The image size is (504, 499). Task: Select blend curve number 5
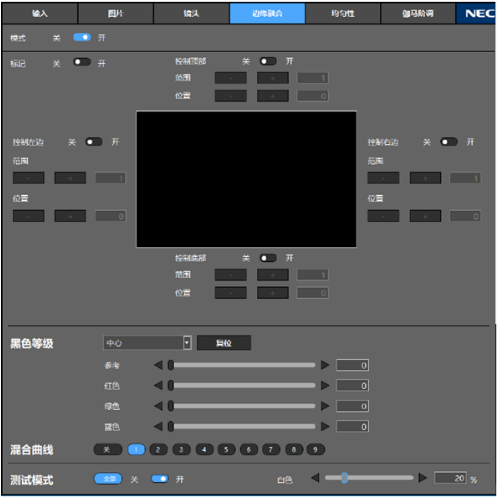tap(226, 450)
